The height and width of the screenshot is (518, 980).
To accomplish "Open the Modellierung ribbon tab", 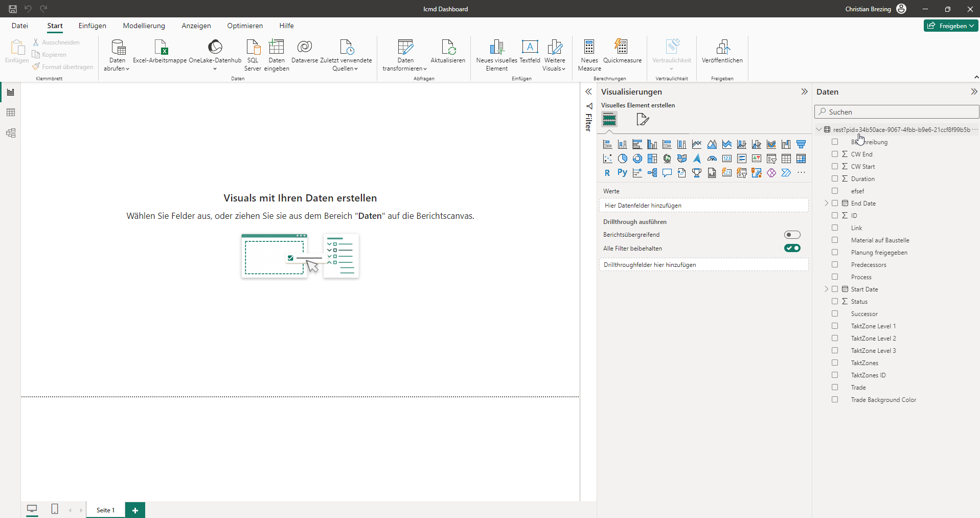I will (144, 26).
